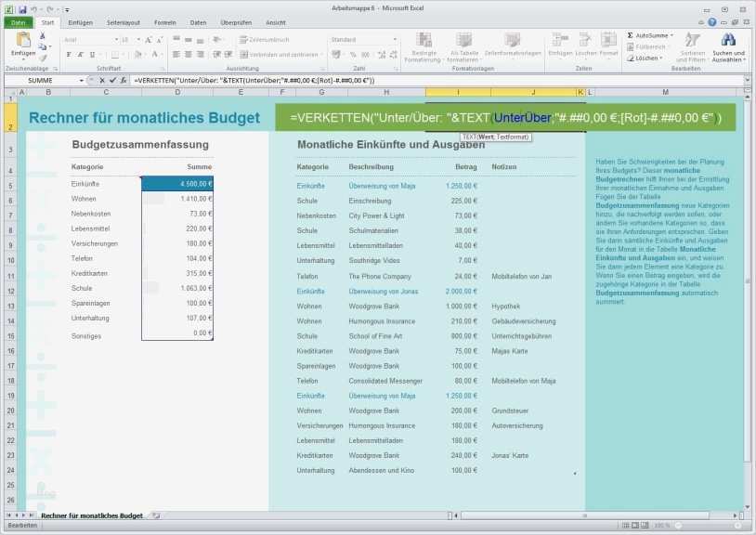Screen dimensions: 756x535
Task: Click the fill color bucket button
Action: pyautogui.click(x=137, y=55)
